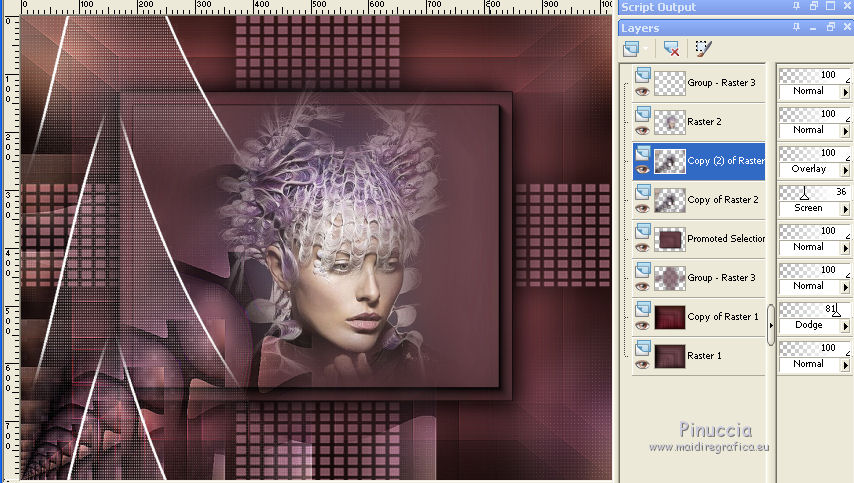Select the Promoted Selection layer
Screen dimensions: 854x483
(726, 239)
